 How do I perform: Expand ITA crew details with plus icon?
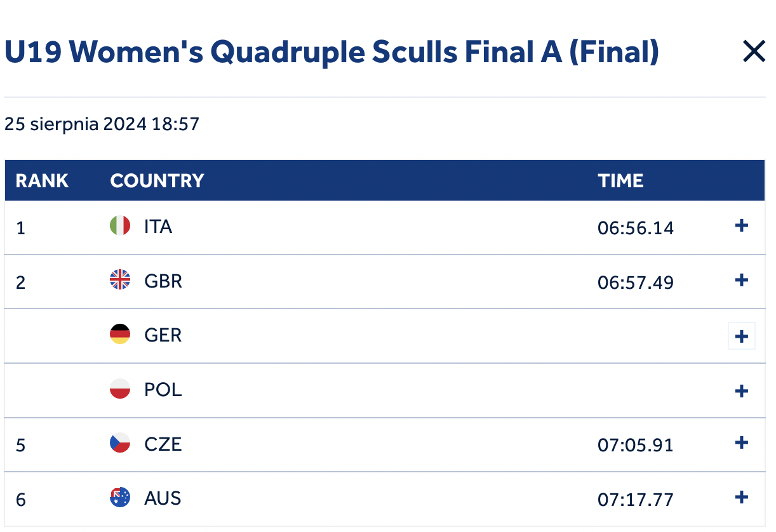(741, 226)
